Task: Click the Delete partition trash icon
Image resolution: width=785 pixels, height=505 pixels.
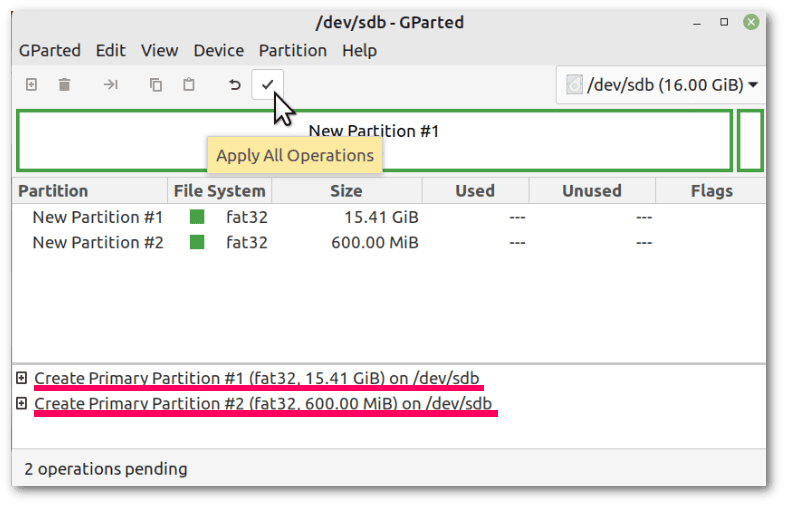Action: pyautogui.click(x=64, y=85)
